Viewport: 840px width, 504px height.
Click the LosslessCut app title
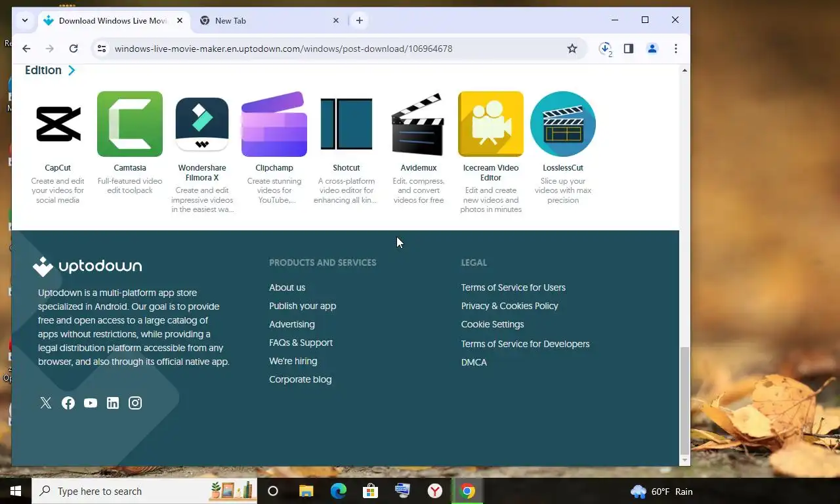coord(563,168)
